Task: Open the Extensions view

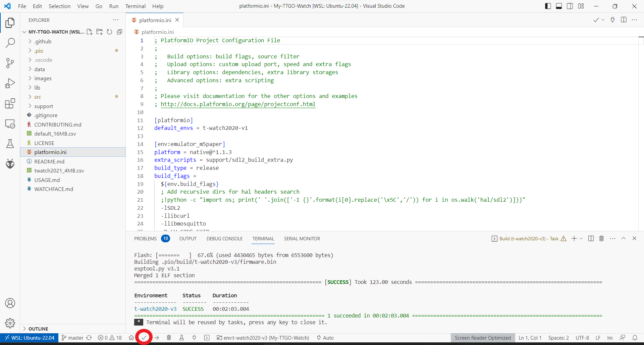Action: click(10, 103)
